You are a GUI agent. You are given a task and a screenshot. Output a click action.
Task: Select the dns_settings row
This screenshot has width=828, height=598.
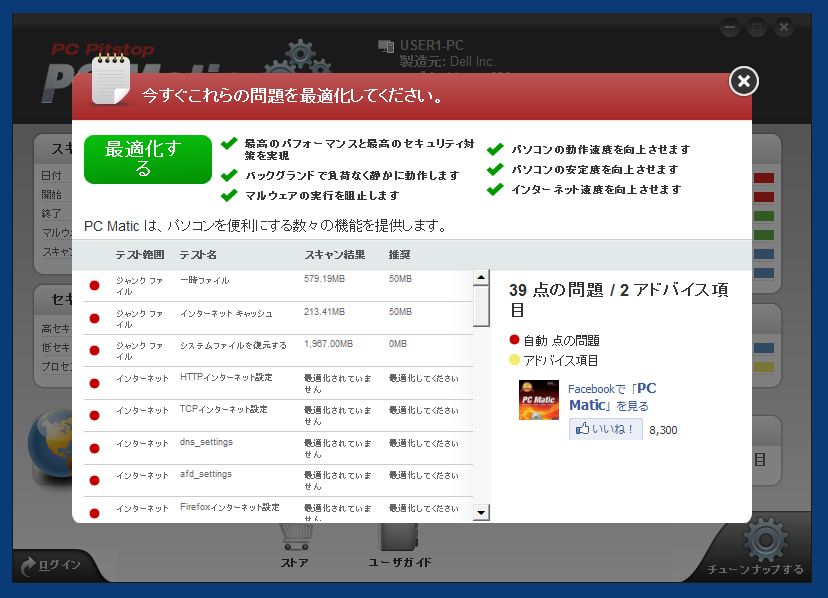pos(278,448)
